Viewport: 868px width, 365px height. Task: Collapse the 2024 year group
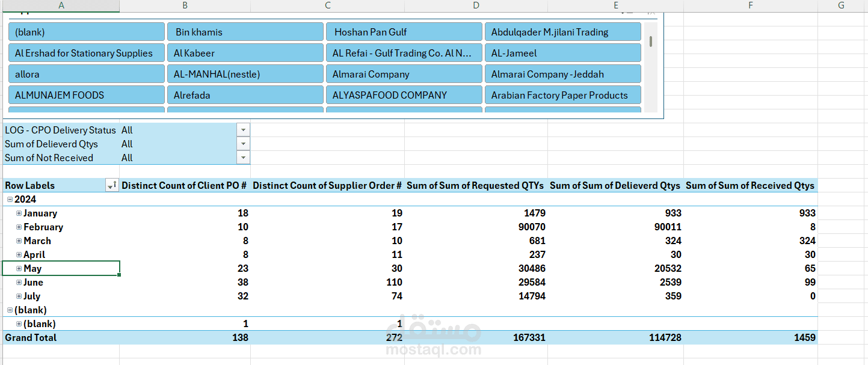click(x=10, y=200)
